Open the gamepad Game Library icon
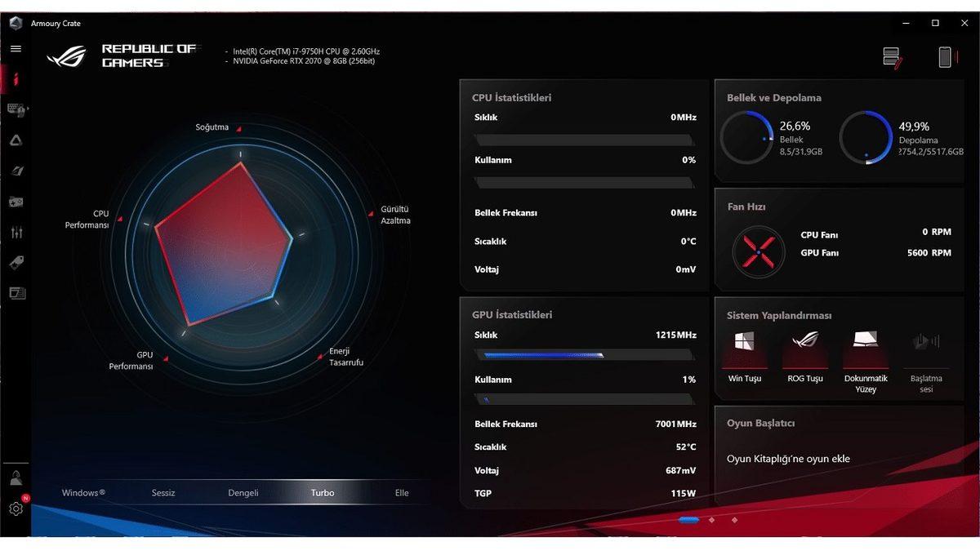This screenshot has width=980, height=551. (x=16, y=202)
